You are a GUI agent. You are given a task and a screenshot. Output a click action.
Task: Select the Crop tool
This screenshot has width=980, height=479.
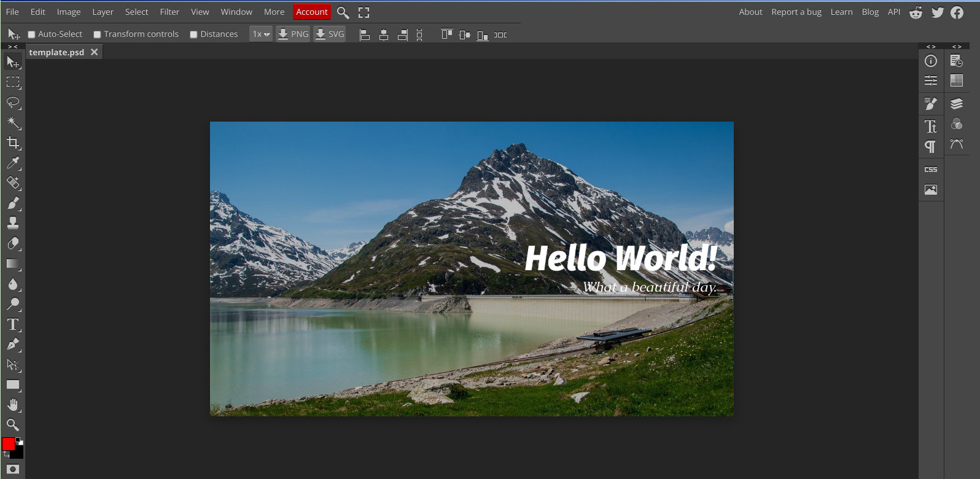tap(13, 143)
